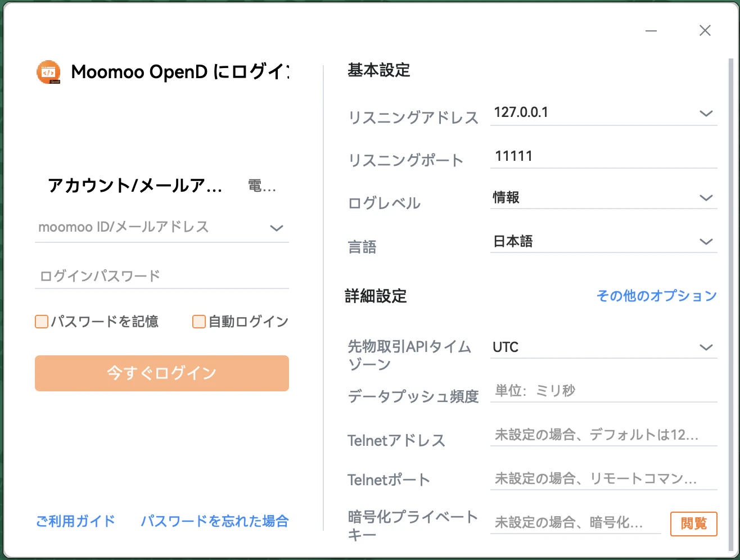The width and height of the screenshot is (740, 560).
Task: Minimize the OpenD login window
Action: tap(651, 30)
